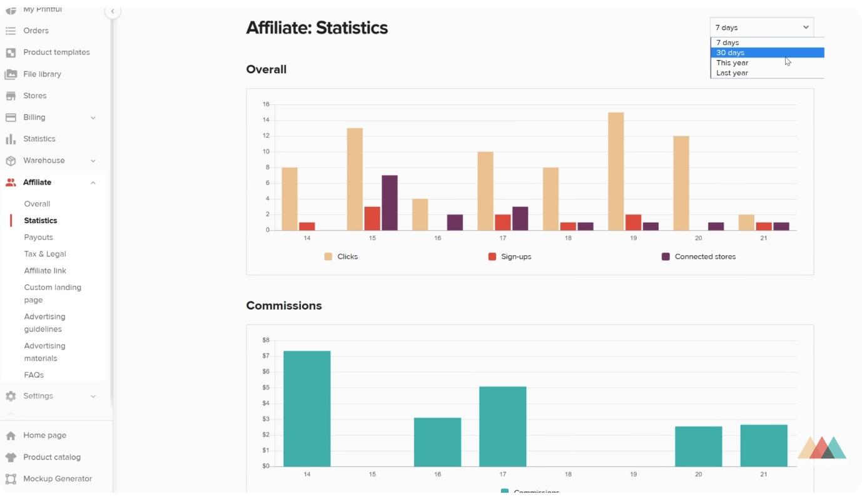Click the Product catalog t-shirt icon
The width and height of the screenshot is (862, 504).
point(11,457)
